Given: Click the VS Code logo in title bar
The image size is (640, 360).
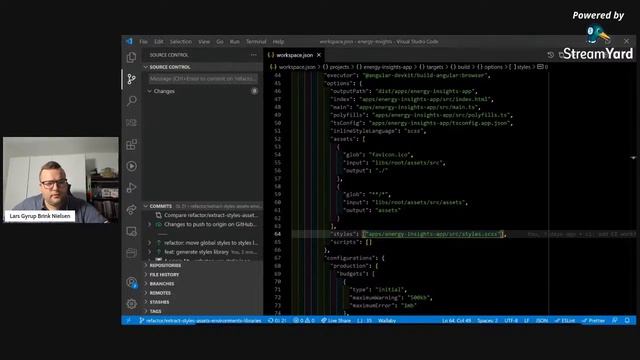Looking at the screenshot, I should pos(129,41).
